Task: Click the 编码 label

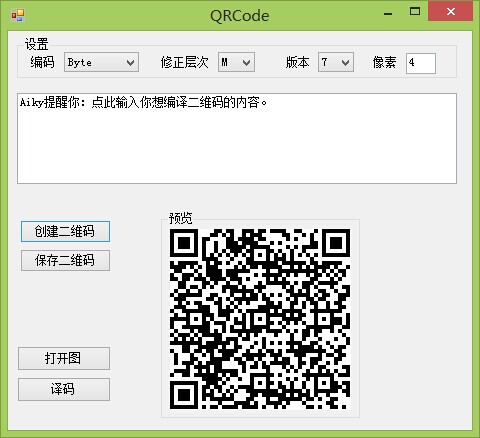Action: (42, 62)
